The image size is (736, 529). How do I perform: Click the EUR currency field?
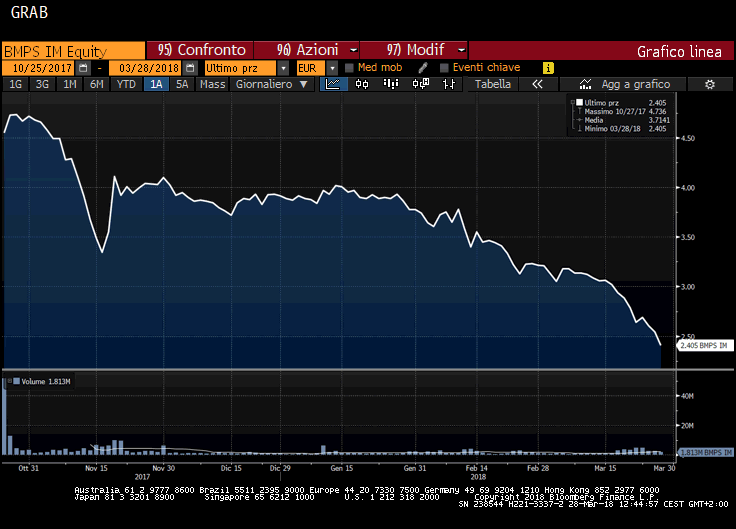310,68
